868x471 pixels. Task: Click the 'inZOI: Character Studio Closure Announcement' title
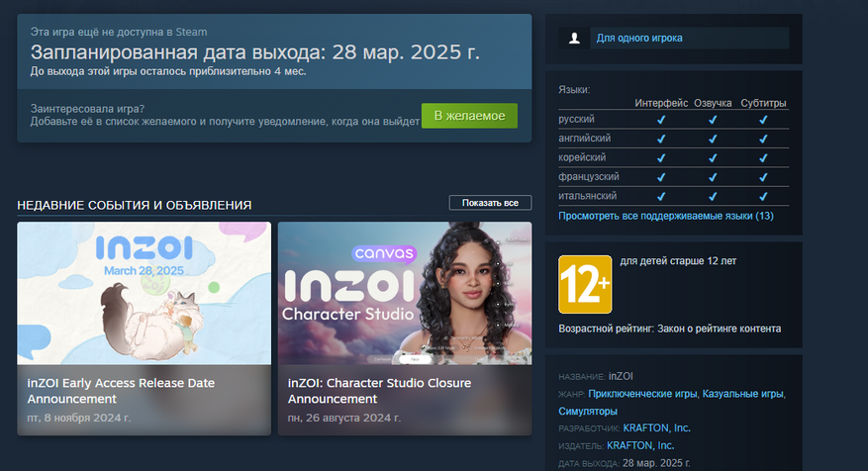click(379, 391)
